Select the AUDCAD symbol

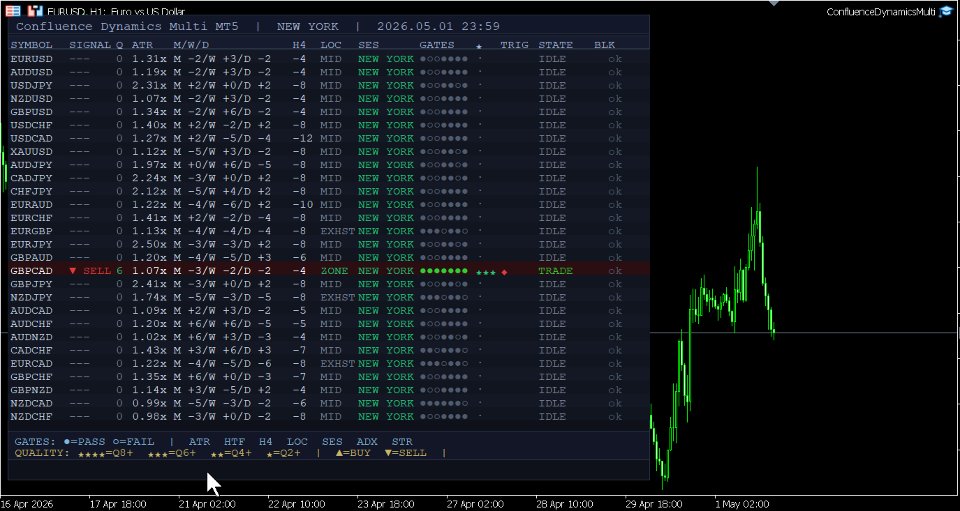pyautogui.click(x=32, y=311)
